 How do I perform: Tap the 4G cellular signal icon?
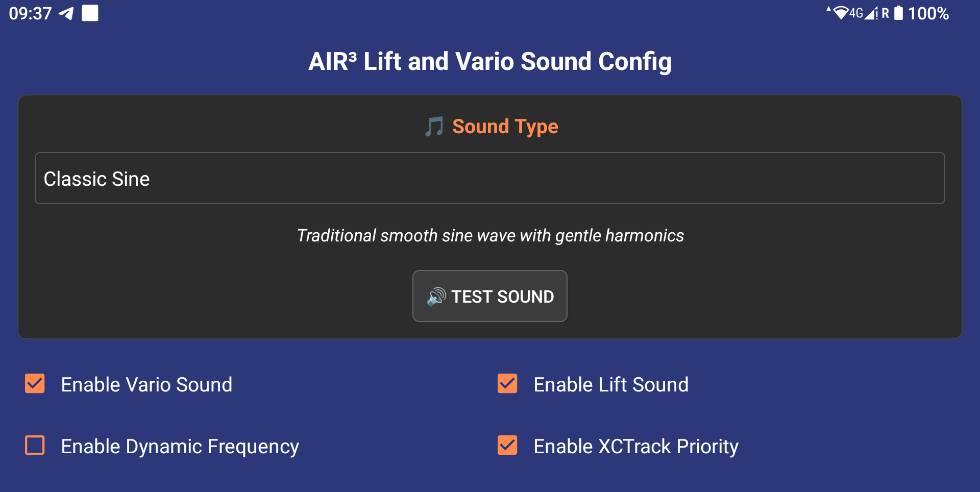pyautogui.click(x=864, y=13)
